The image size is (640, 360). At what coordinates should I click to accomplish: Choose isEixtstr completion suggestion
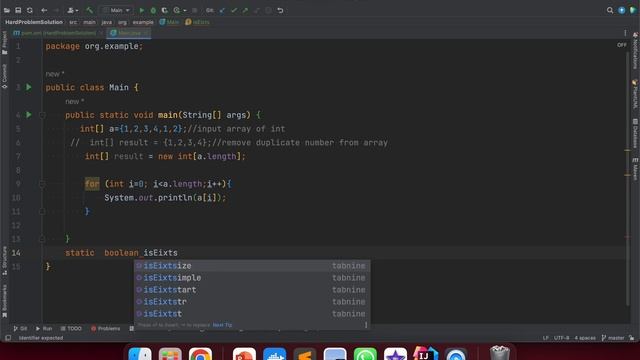coord(252,302)
